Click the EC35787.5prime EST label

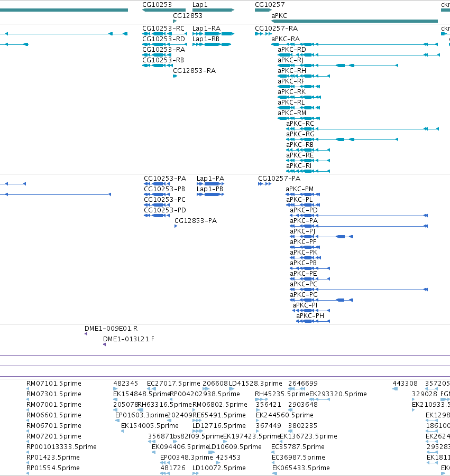(298, 447)
